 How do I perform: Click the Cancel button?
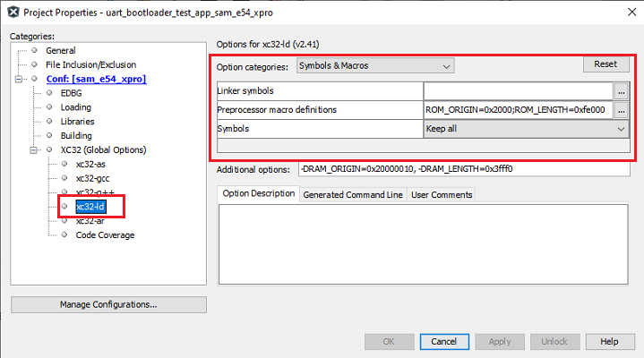(443, 341)
